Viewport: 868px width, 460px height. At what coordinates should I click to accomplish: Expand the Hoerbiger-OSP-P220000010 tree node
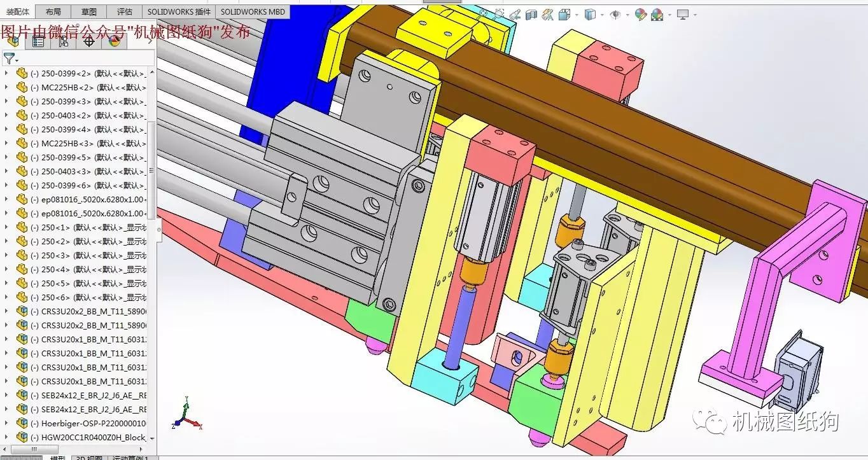point(6,423)
